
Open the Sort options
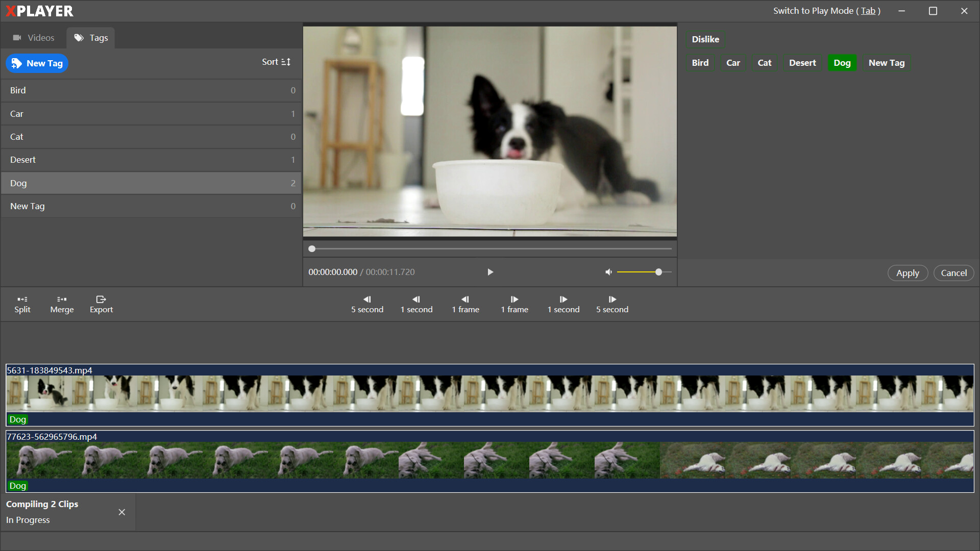pos(276,62)
